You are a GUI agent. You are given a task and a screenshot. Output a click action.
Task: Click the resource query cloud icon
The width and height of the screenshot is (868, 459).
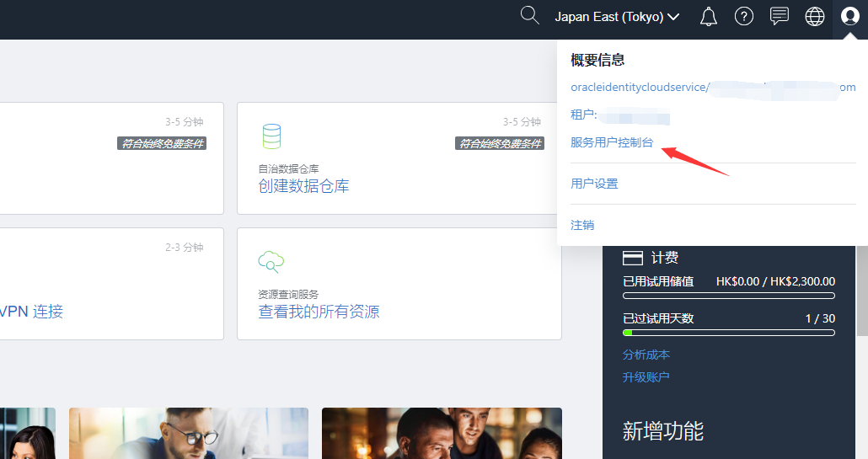pos(271,261)
